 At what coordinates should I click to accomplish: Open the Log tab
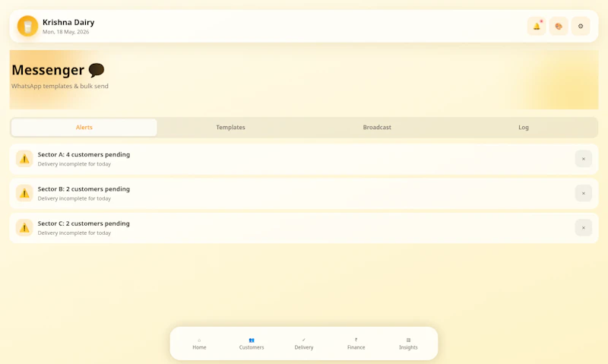524,128
